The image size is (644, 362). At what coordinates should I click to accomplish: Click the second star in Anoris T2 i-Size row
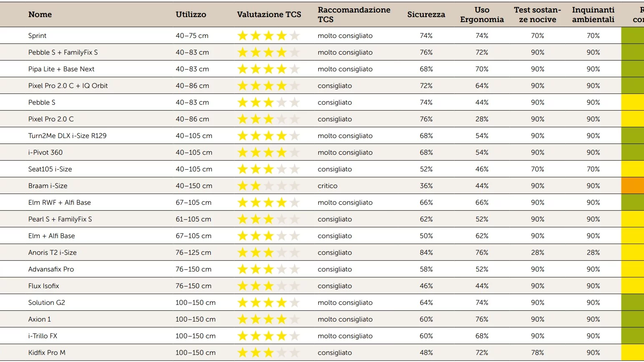[x=255, y=253]
